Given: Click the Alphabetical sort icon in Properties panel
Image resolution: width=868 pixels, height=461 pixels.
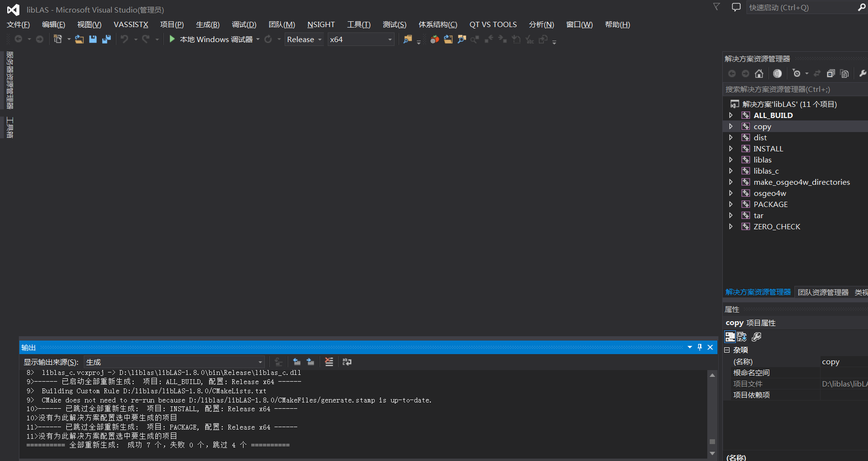Looking at the screenshot, I should pos(742,337).
